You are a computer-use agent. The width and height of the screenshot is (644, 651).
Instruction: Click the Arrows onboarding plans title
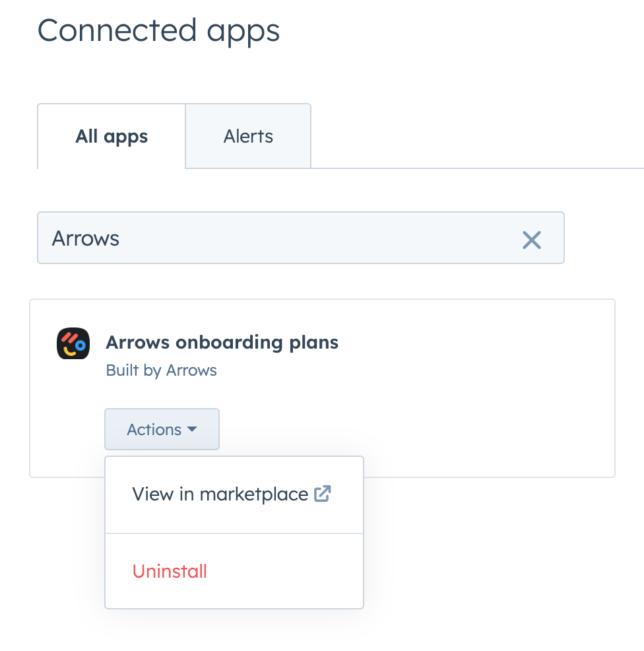222,343
